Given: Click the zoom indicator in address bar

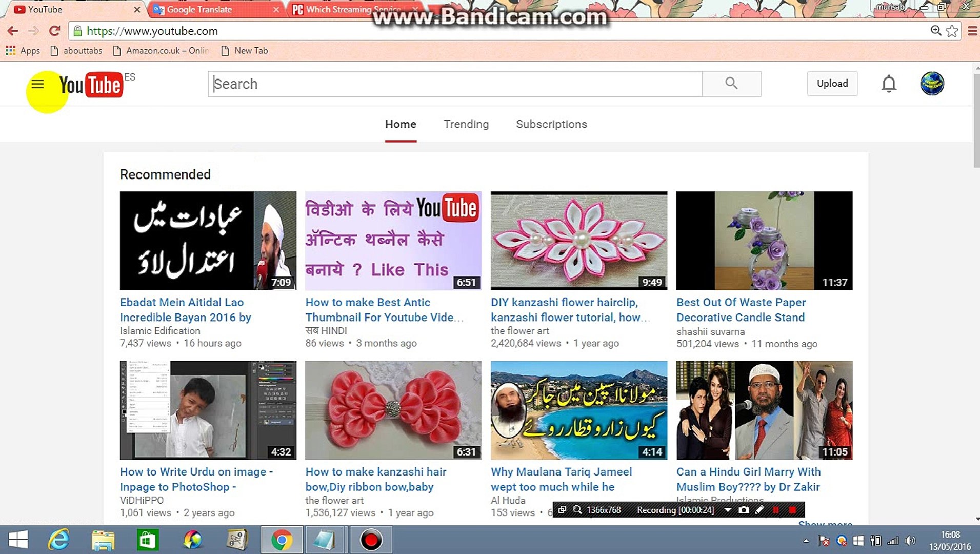Looking at the screenshot, I should 936,31.
